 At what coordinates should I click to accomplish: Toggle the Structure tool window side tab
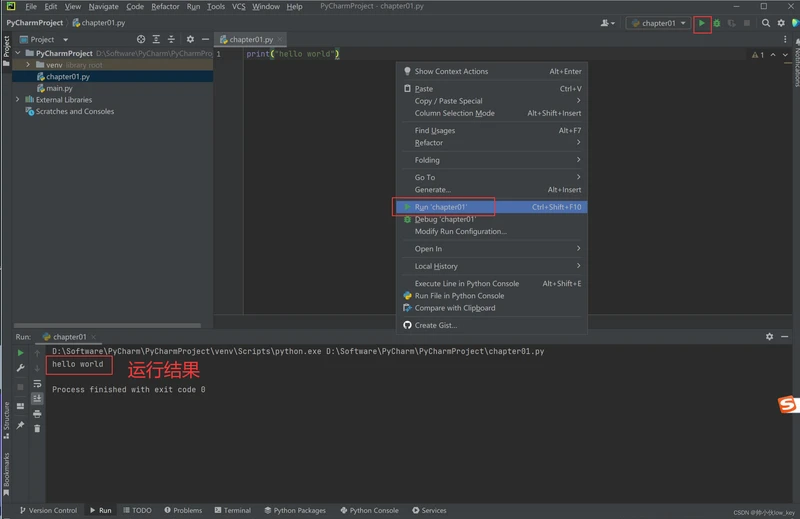(6, 420)
